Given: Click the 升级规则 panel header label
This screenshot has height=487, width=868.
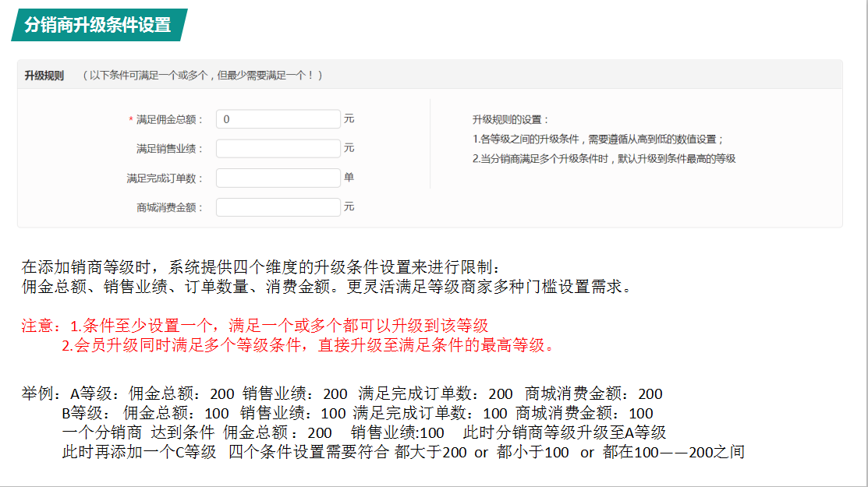Looking at the screenshot, I should tap(44, 76).
